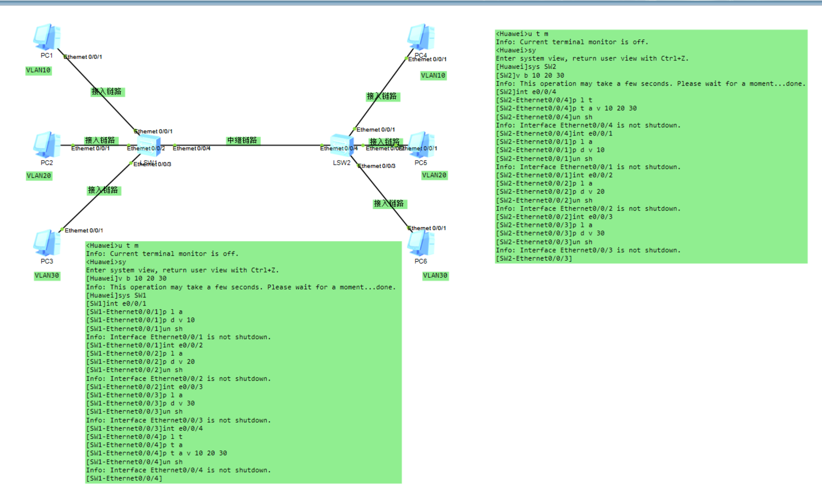Click the VLAN20 label under PC2
Screen dimensions: 822x504
(39, 176)
